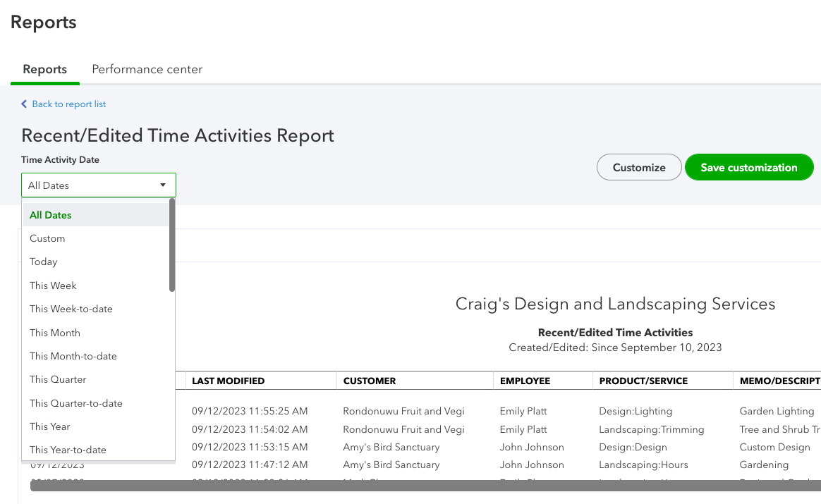Pick Today from the date dropdown
The height and width of the screenshot is (504, 821).
point(44,262)
